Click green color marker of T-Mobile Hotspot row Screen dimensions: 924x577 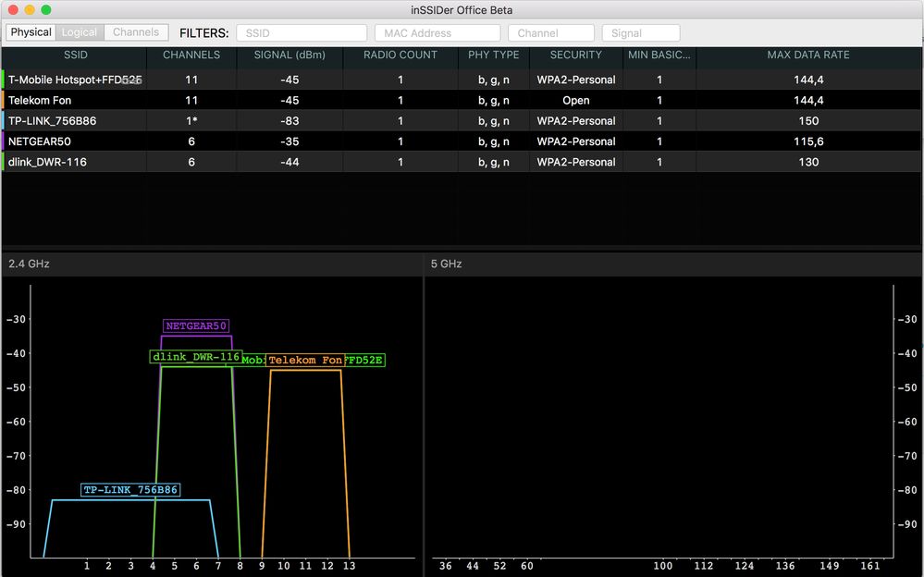point(3,80)
